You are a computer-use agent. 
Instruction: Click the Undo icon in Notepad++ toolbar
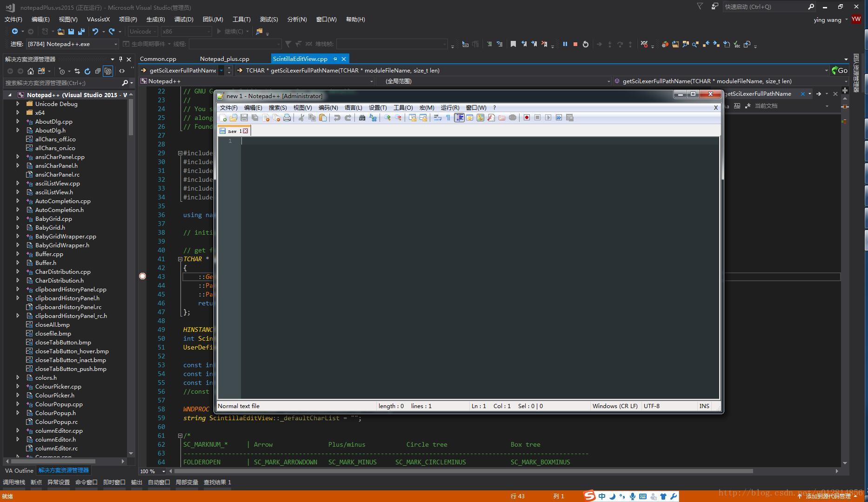point(337,118)
